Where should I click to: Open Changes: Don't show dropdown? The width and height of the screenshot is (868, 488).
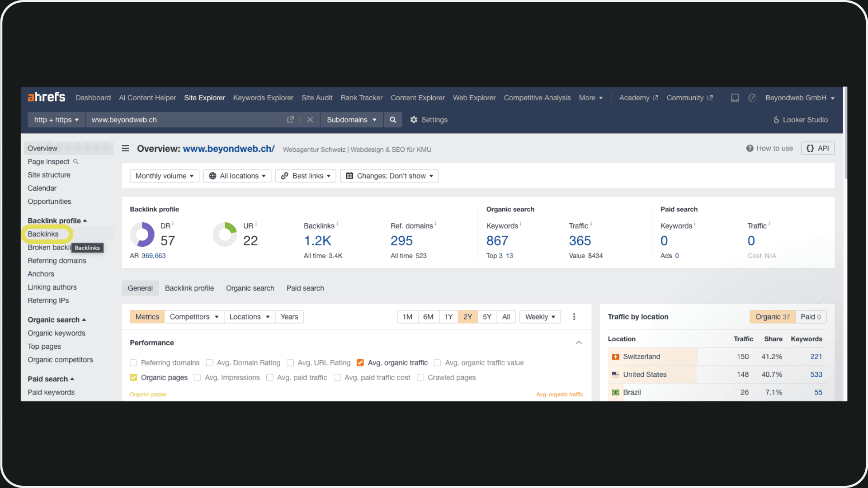pos(389,176)
